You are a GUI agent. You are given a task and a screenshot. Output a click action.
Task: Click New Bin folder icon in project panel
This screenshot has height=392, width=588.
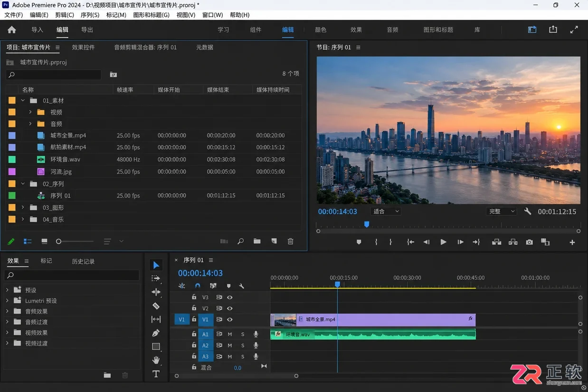[x=257, y=241]
